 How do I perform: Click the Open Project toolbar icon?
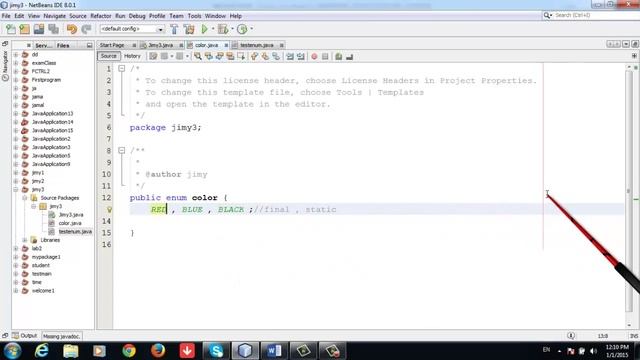(x=39, y=29)
